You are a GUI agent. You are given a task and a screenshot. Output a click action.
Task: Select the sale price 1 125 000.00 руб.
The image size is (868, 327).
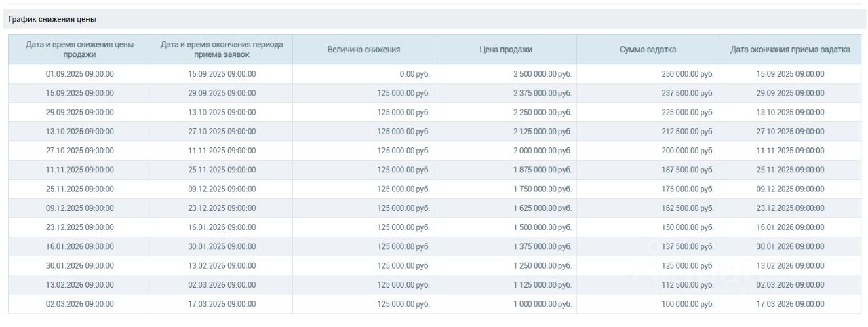coord(542,284)
